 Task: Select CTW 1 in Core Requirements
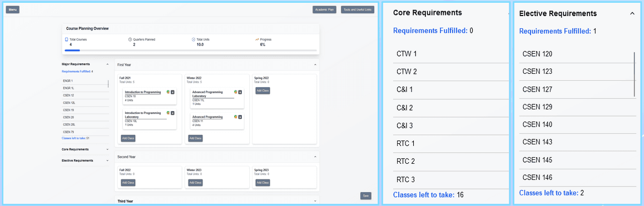[450, 54]
